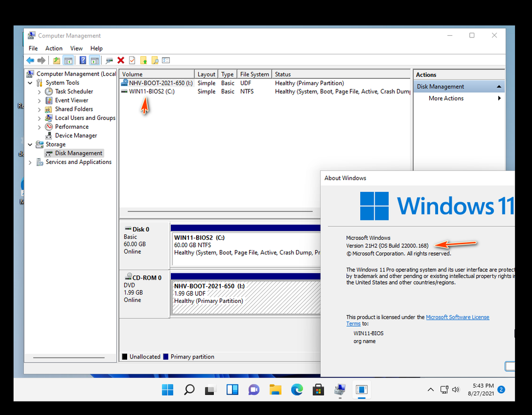Expand the Services and Applications node

click(30, 162)
